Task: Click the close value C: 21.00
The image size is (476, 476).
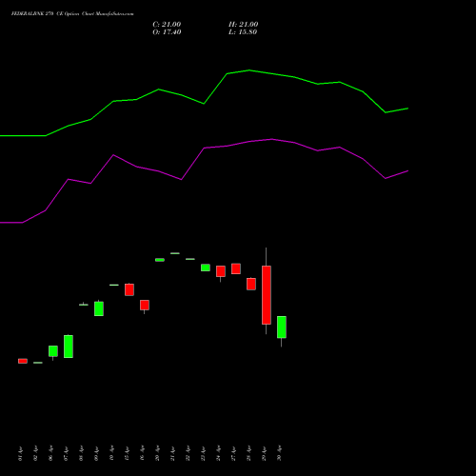Action: 167,24
